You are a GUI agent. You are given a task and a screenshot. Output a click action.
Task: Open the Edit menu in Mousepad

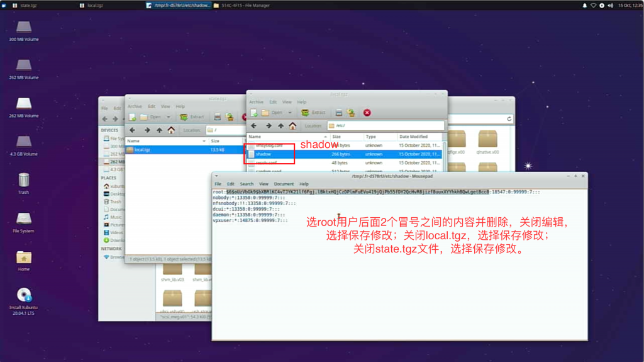click(x=230, y=184)
